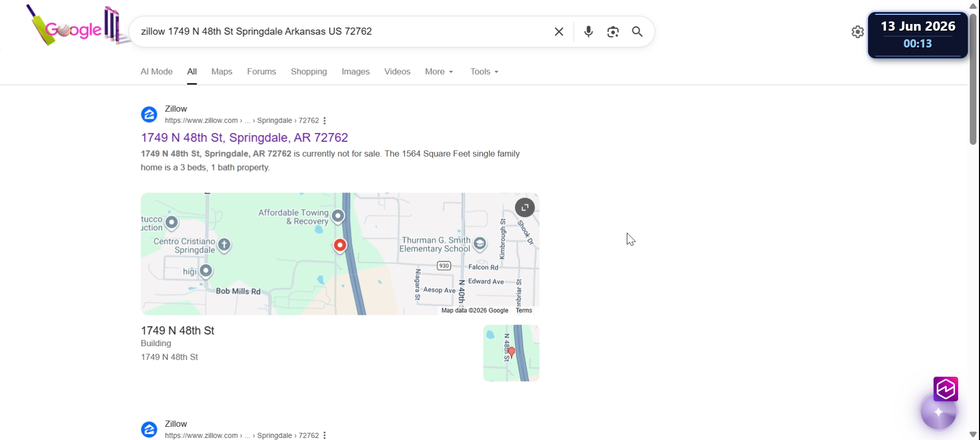Image resolution: width=980 pixels, height=440 pixels.
Task: Click the route 930 shield on map
Action: pyautogui.click(x=444, y=265)
